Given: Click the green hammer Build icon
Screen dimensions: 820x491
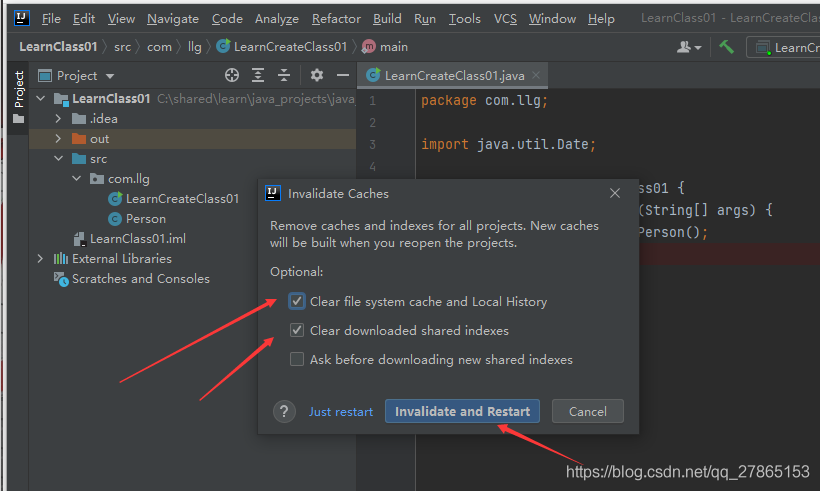Looking at the screenshot, I should pos(727,47).
